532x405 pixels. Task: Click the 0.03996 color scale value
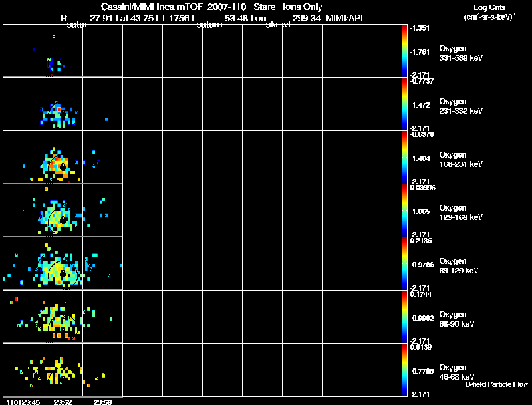tap(423, 188)
